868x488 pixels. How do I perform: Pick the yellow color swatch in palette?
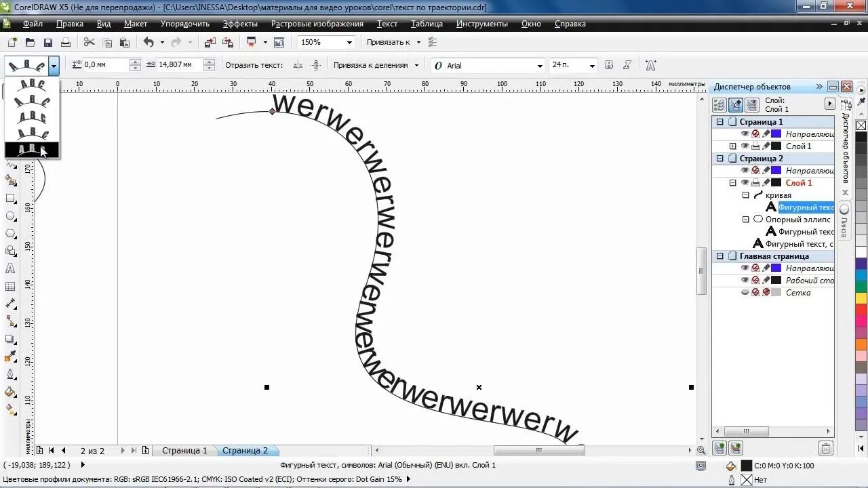click(861, 298)
